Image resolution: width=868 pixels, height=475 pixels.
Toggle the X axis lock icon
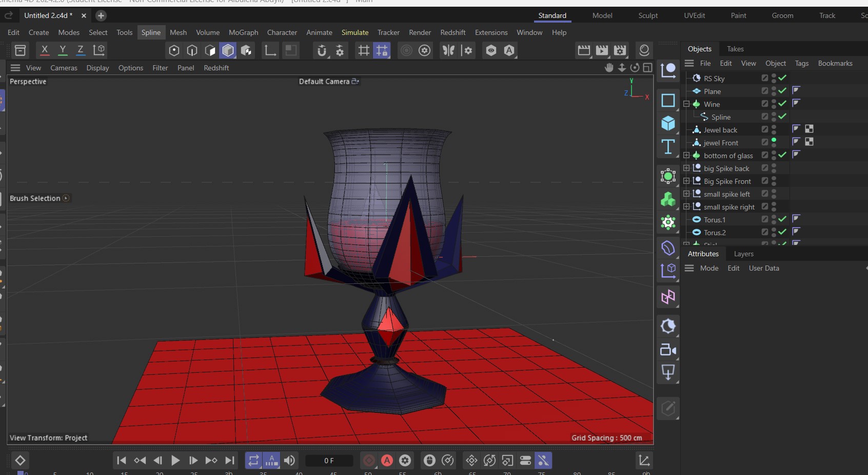tap(45, 50)
